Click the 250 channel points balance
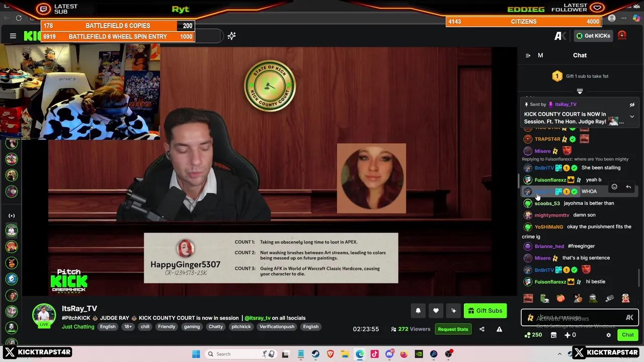The height and width of the screenshot is (362, 644). (533, 335)
